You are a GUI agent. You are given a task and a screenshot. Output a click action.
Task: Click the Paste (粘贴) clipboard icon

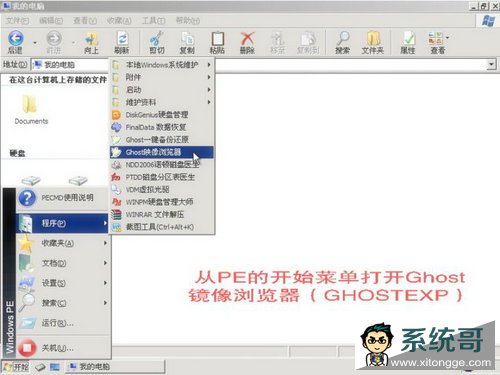217,39
